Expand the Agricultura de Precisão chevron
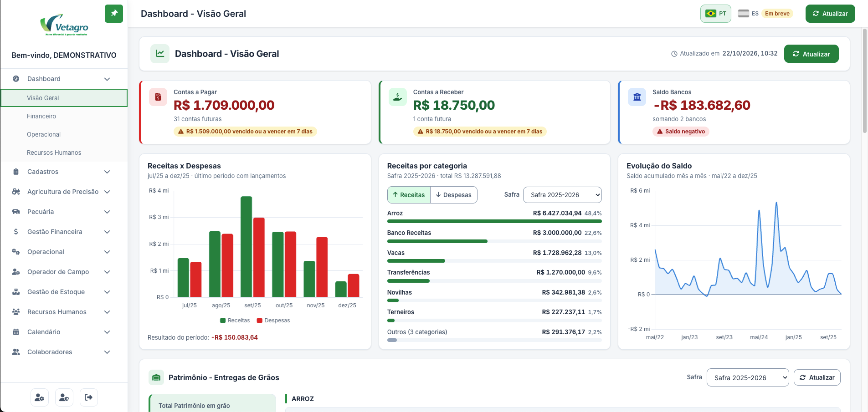This screenshot has width=868, height=412. click(107, 192)
